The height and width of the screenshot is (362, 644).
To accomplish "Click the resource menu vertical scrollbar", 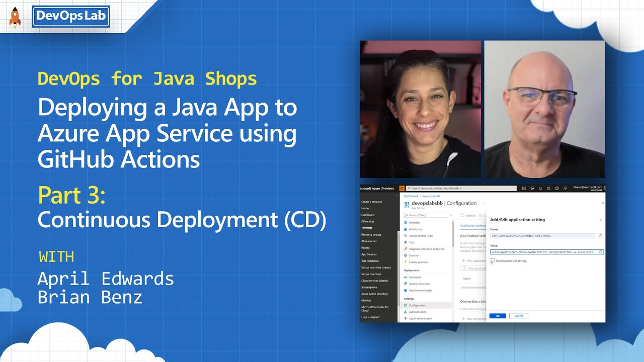I will tap(453, 234).
